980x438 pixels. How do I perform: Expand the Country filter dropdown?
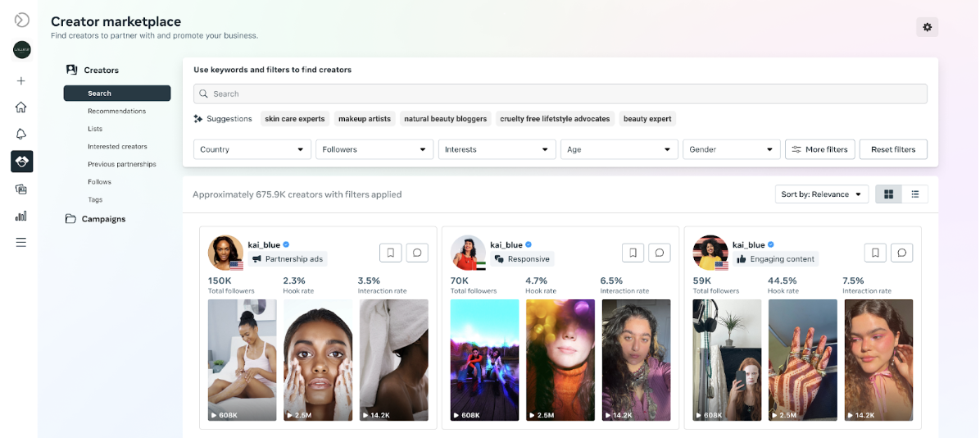252,149
